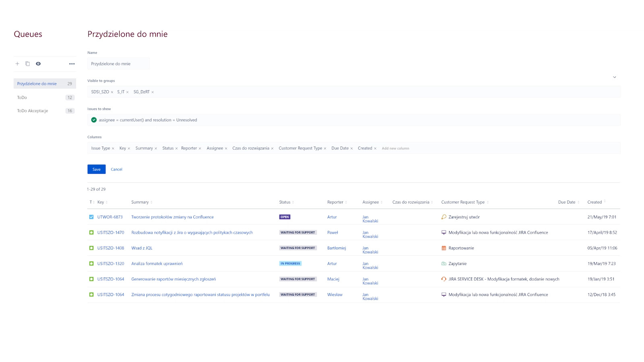The height and width of the screenshot is (362, 644).
Task: Open Analiza formatek uprawnień summary
Action: pyautogui.click(x=157, y=264)
